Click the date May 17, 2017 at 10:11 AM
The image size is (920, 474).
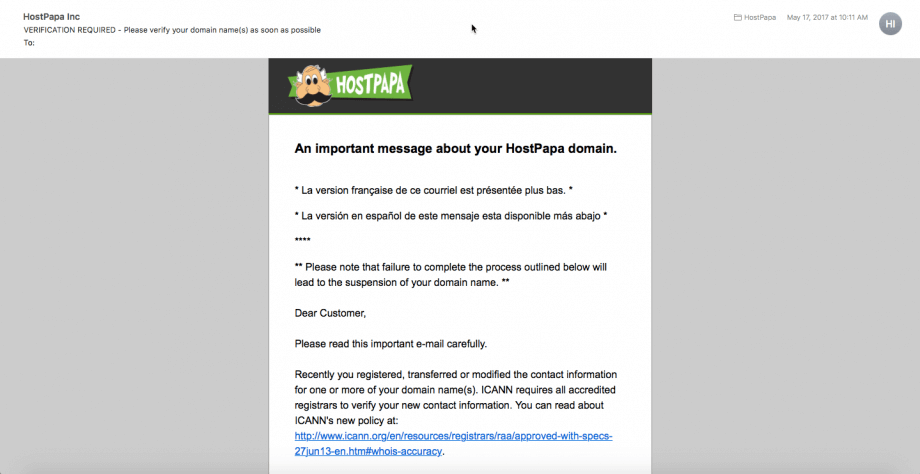tap(827, 18)
